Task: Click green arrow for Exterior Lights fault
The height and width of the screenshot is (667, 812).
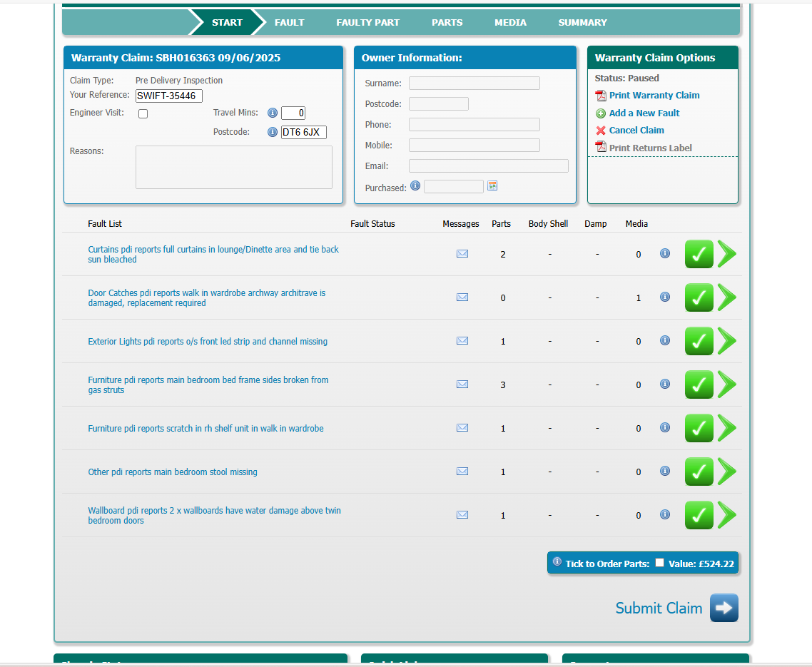Action: pos(726,342)
